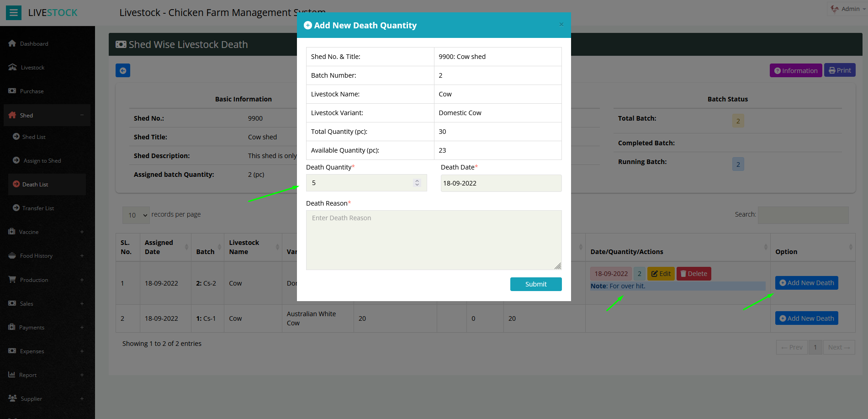The height and width of the screenshot is (419, 868).
Task: Click the blue back arrow icon
Action: coord(123,70)
